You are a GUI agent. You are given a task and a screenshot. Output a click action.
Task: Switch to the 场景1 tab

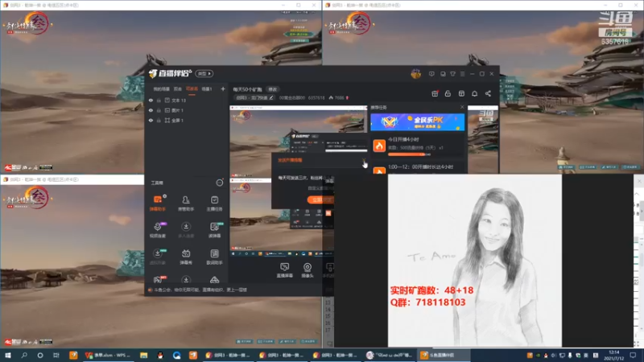[x=207, y=89]
